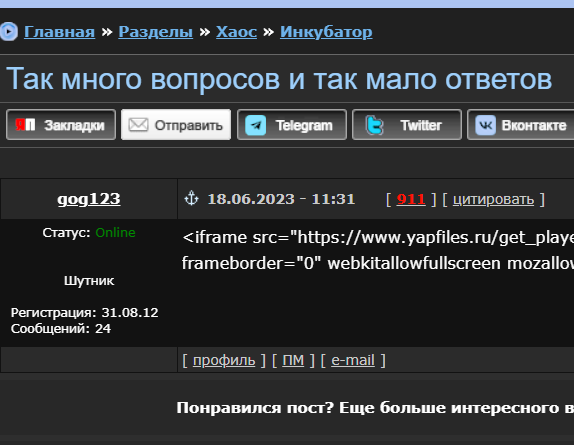Share the topic via Telegram button
The width and height of the screenshot is (574, 445).
[292, 125]
